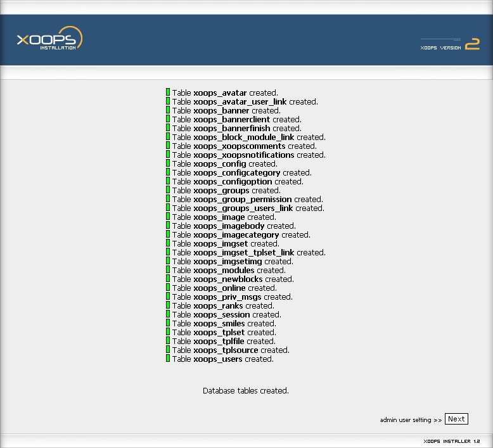The image size is (493, 448).
Task: Click green status icon beside xoops_configoption
Action: coord(168,181)
